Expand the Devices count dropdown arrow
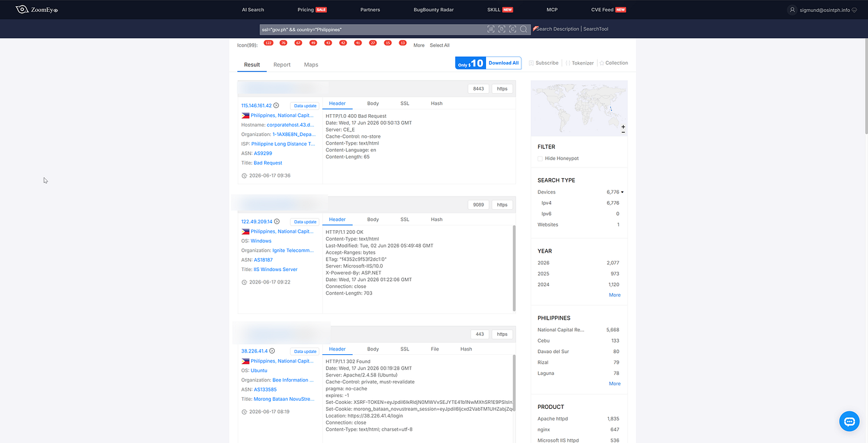This screenshot has width=868, height=443. coord(622,192)
